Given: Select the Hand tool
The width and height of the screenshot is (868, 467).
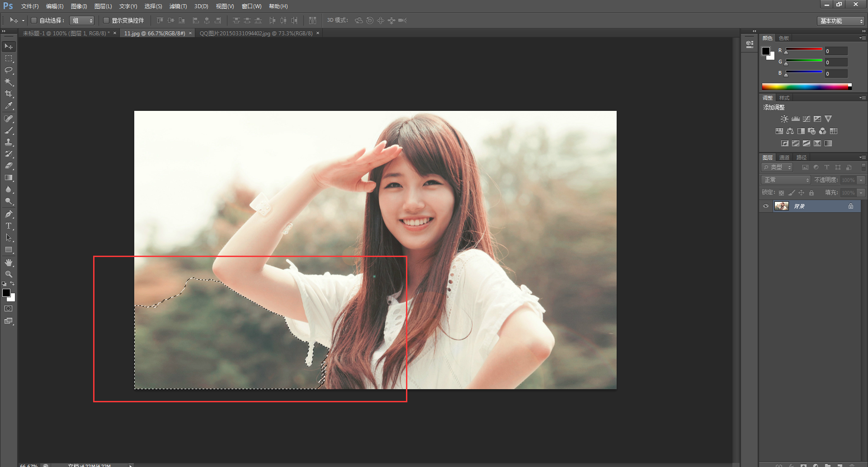Looking at the screenshot, I should tap(9, 262).
